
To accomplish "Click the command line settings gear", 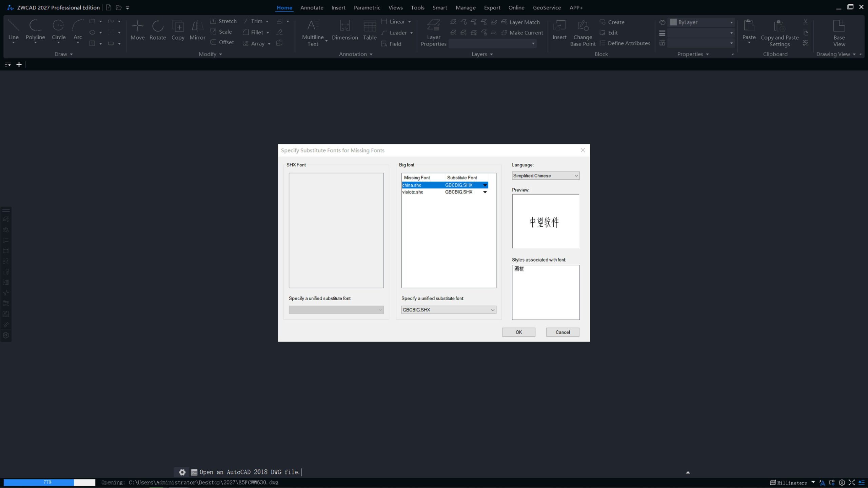I will coord(182,472).
